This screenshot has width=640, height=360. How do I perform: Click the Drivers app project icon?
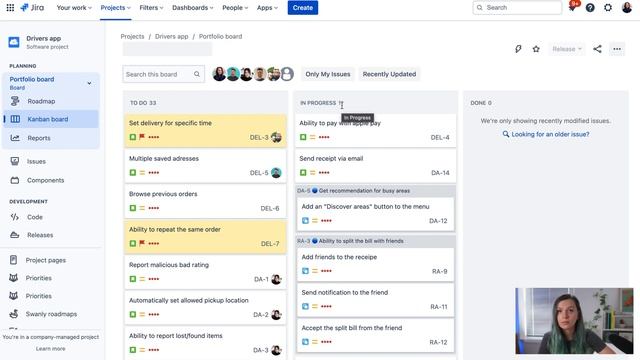point(14,42)
